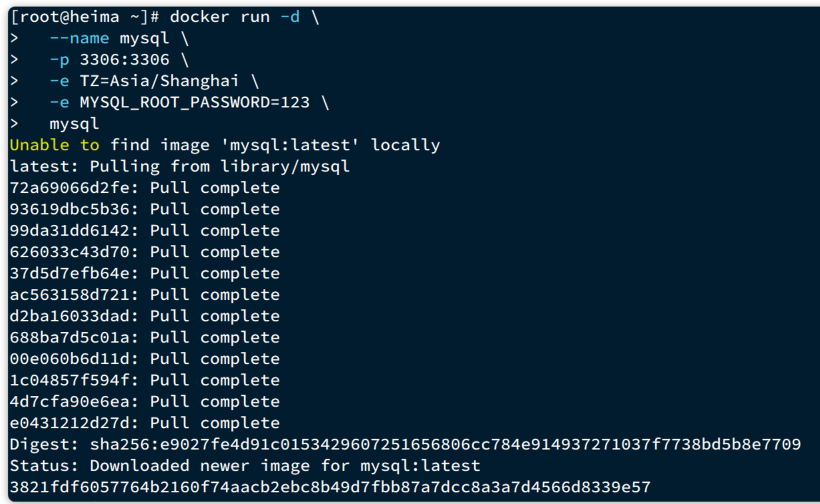820x504 pixels.
Task: Click the 'mysql:latest' quoted image name
Action: click(x=290, y=145)
